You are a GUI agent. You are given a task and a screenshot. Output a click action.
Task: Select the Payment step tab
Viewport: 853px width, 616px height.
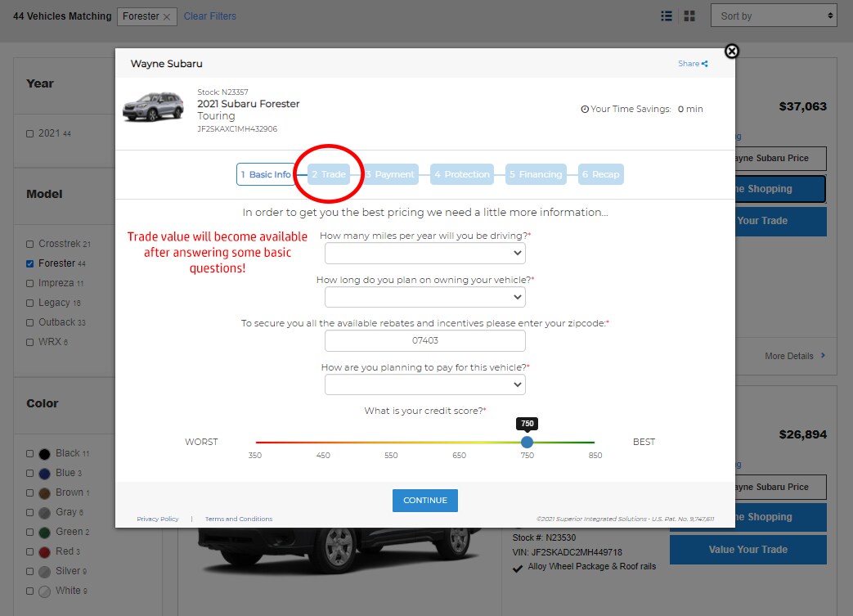point(389,174)
